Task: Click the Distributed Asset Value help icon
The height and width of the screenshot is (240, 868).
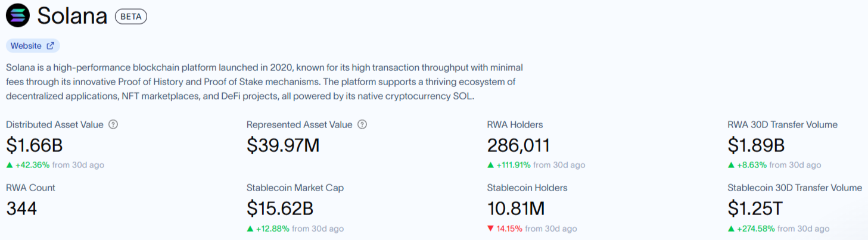Action: (x=113, y=124)
